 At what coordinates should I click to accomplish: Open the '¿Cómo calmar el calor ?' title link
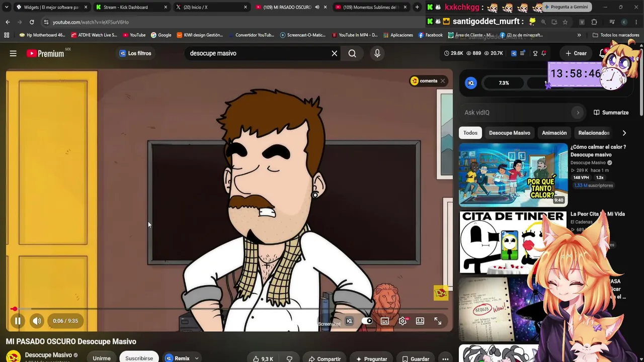click(598, 151)
